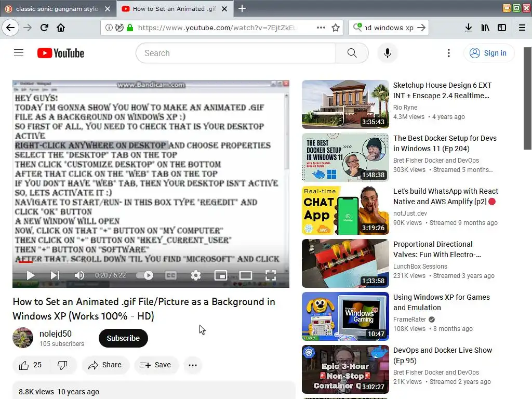The image size is (532, 399).
Task: Click the browser URL address field
Action: 217,28
